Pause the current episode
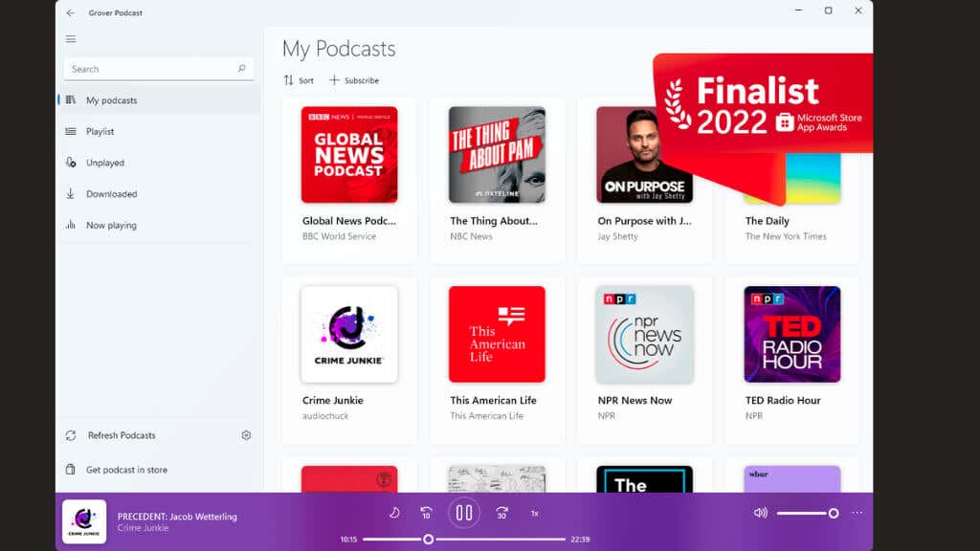Image resolution: width=980 pixels, height=551 pixels. [464, 513]
